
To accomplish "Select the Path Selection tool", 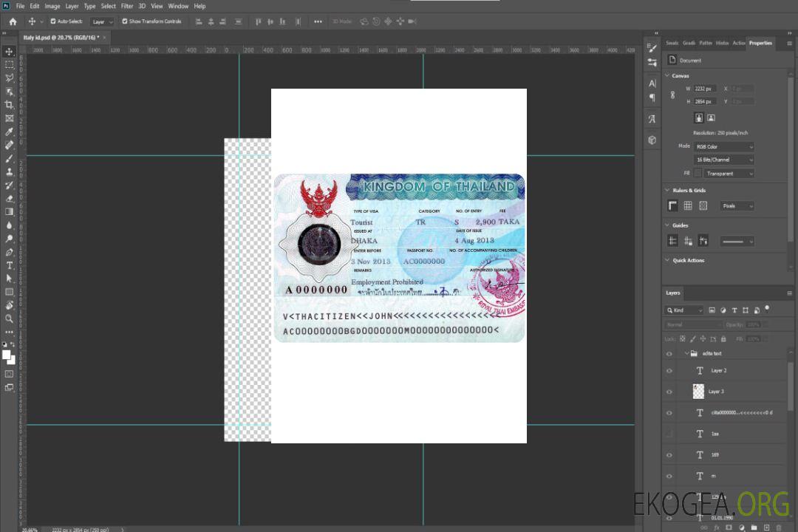I will coord(9,279).
